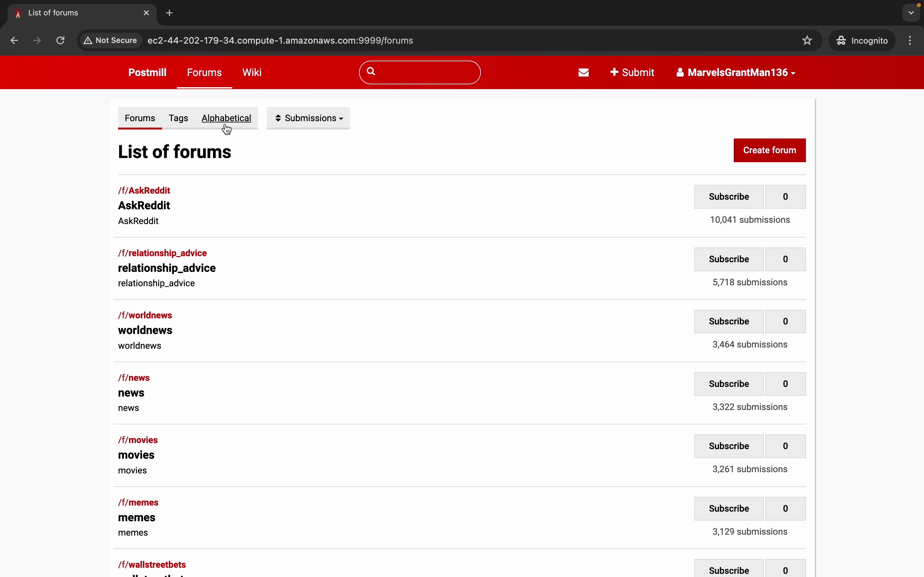Reload the page
The width and height of the screenshot is (924, 577).
pyautogui.click(x=60, y=40)
